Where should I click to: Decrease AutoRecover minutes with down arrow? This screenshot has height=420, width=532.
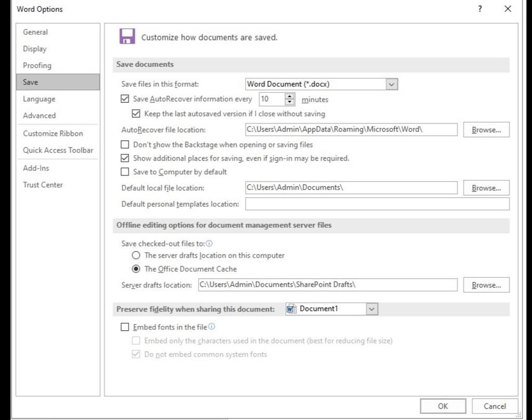click(x=289, y=102)
